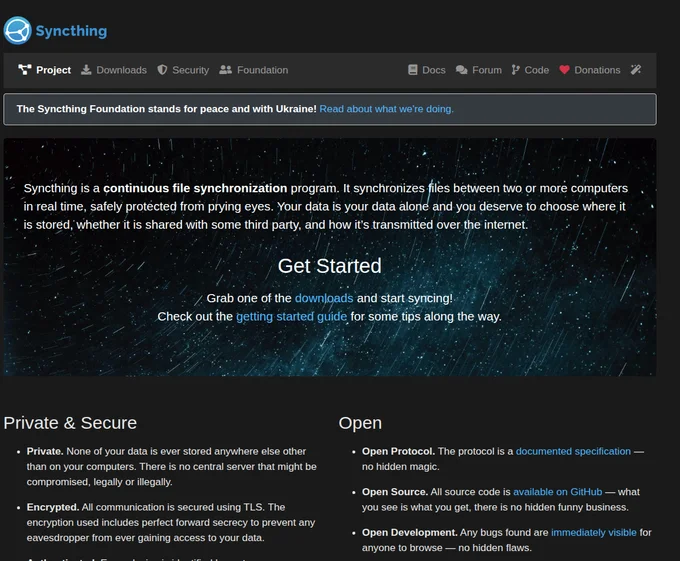Click the 'Private.' bullet label
Screen dimensions: 680x561
(x=45, y=451)
